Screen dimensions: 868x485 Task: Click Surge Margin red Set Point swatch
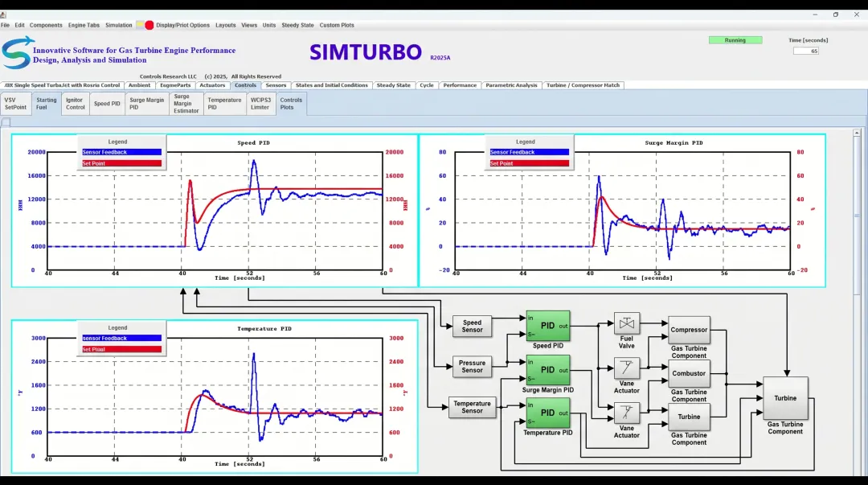[x=529, y=163]
